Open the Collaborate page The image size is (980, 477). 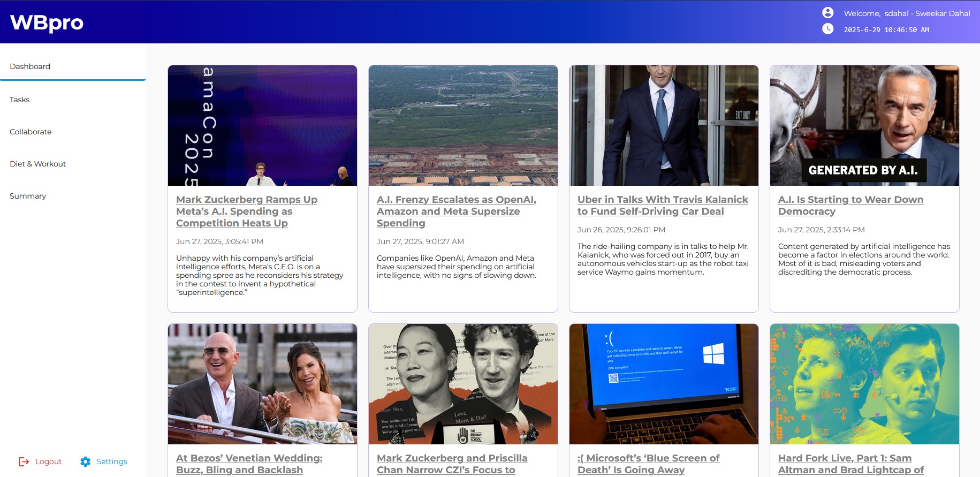[31, 132]
